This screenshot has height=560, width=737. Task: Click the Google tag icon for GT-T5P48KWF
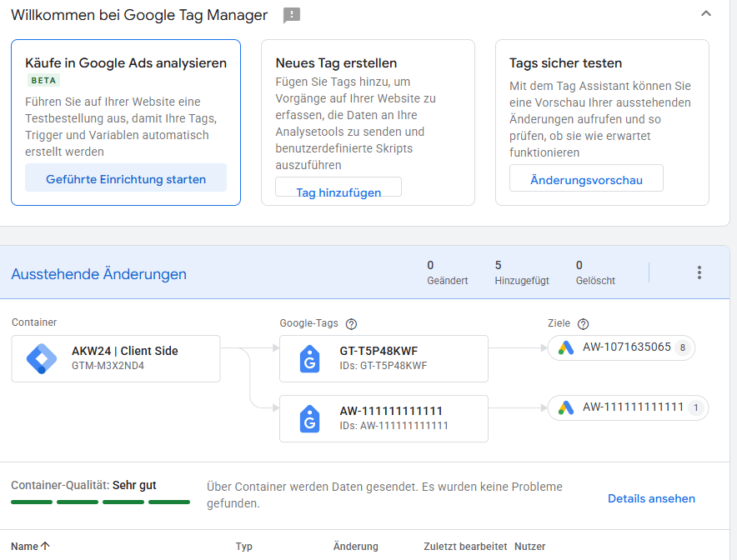[309, 359]
